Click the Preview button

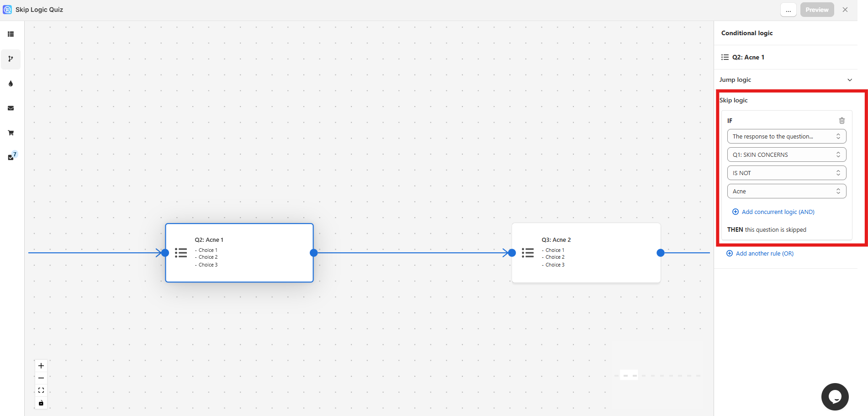pyautogui.click(x=817, y=10)
